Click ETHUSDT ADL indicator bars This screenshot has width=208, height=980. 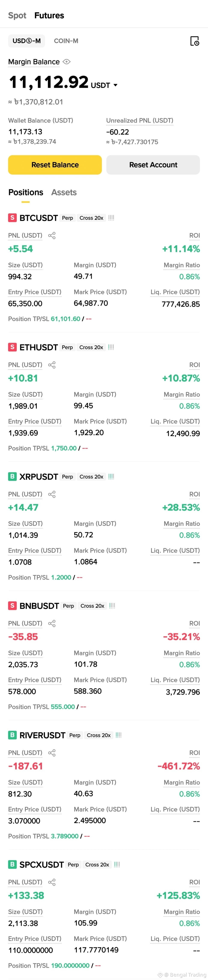111,347
